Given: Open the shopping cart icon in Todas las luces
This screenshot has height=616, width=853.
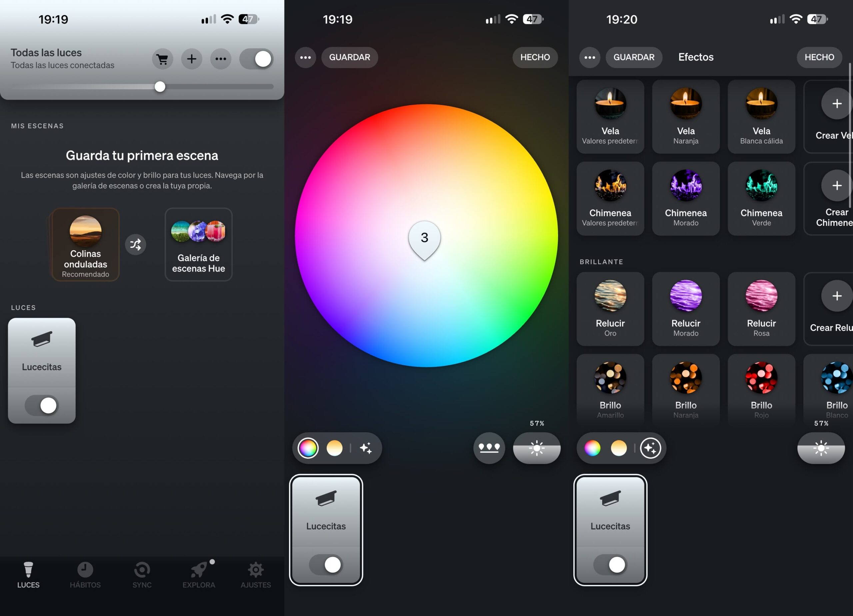Looking at the screenshot, I should (163, 59).
